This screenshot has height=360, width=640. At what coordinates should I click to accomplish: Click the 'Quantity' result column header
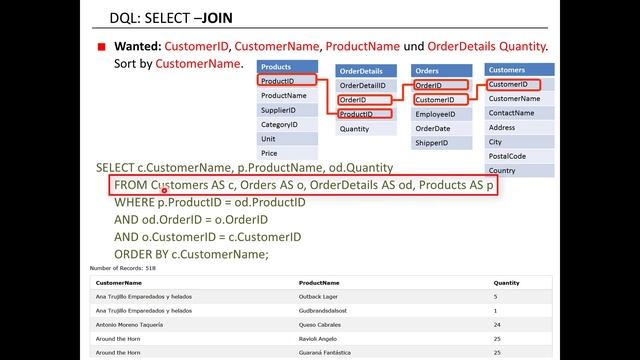506,283
